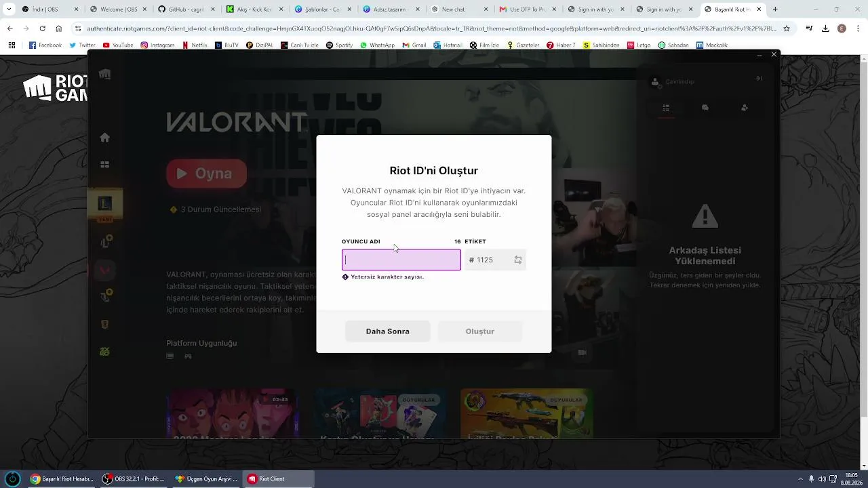Open the DiziPAL bookmark
This screenshot has height=488, width=868.
[261, 45]
